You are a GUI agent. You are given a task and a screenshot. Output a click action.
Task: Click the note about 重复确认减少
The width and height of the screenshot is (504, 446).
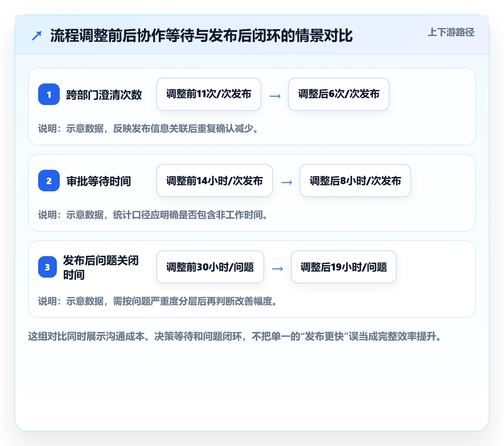coord(148,128)
